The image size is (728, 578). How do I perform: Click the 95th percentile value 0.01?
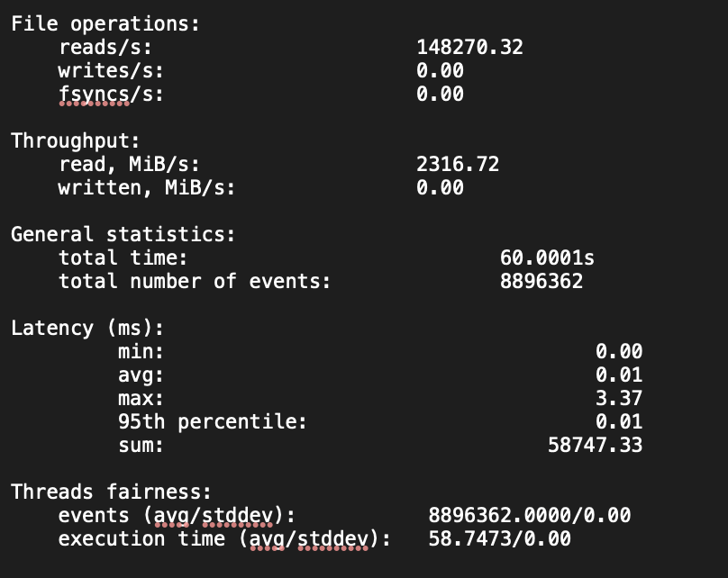pos(619,421)
